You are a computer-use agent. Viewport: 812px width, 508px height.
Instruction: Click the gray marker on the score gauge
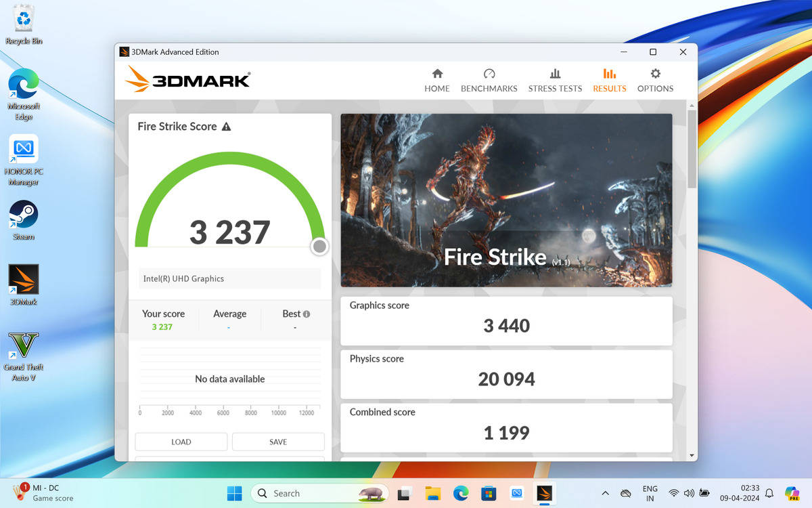(319, 247)
